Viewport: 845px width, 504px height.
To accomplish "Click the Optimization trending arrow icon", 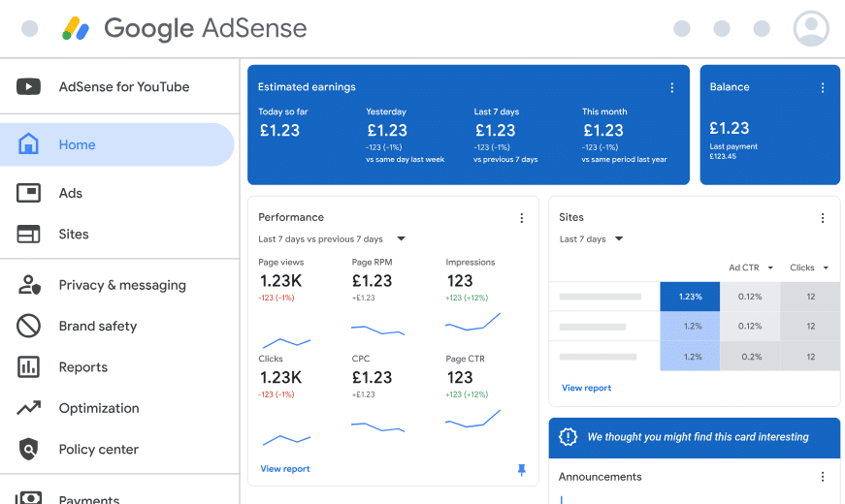I will (x=28, y=408).
